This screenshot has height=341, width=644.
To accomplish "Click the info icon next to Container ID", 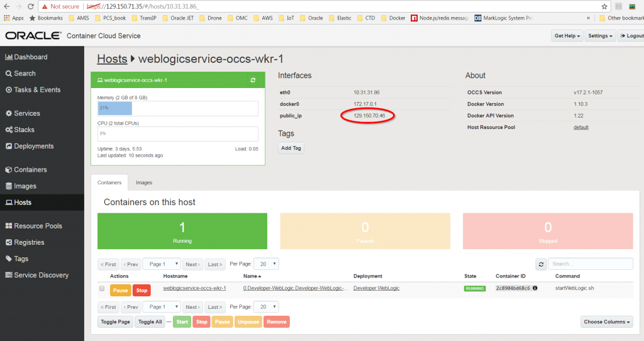I will (535, 288).
